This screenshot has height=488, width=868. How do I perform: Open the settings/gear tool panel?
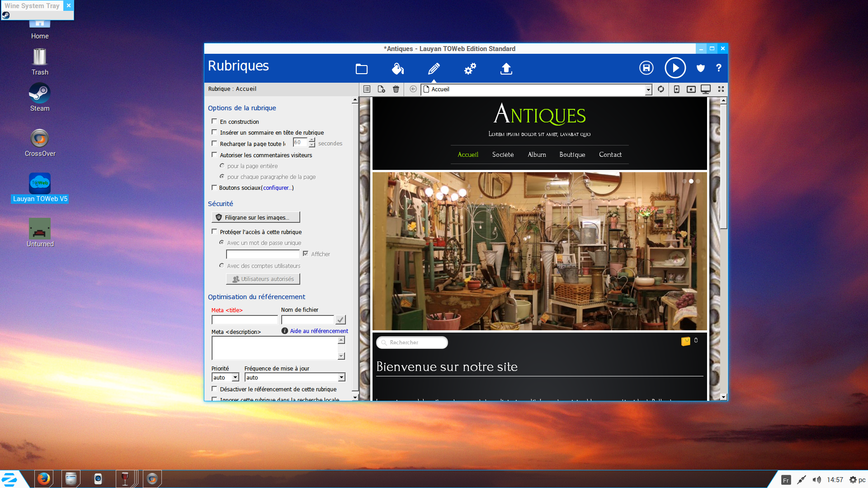pyautogui.click(x=470, y=68)
